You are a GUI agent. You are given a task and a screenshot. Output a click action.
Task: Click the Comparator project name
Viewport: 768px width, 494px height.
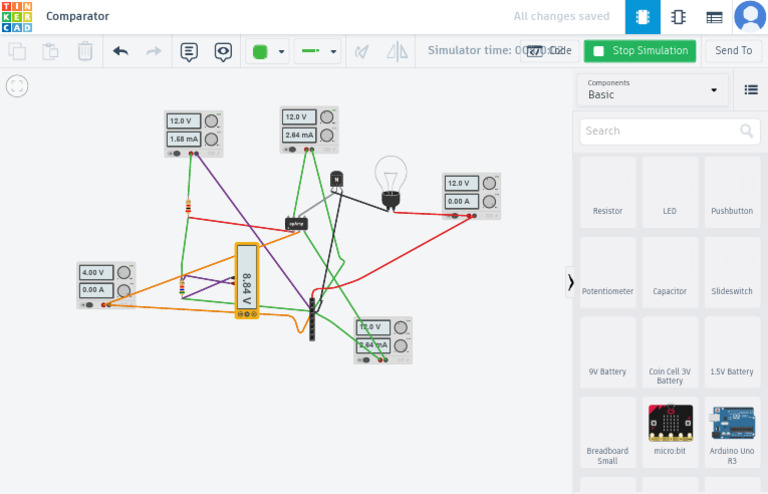point(77,16)
